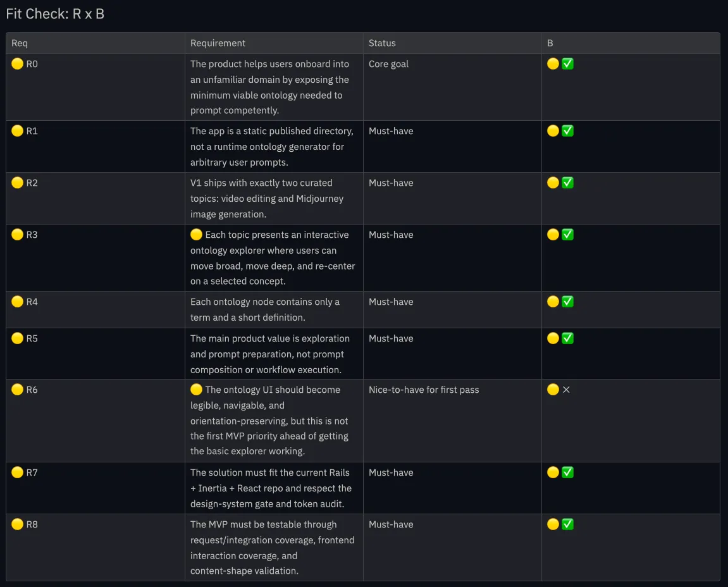Click the yellow circle icon beside R0

click(x=18, y=64)
